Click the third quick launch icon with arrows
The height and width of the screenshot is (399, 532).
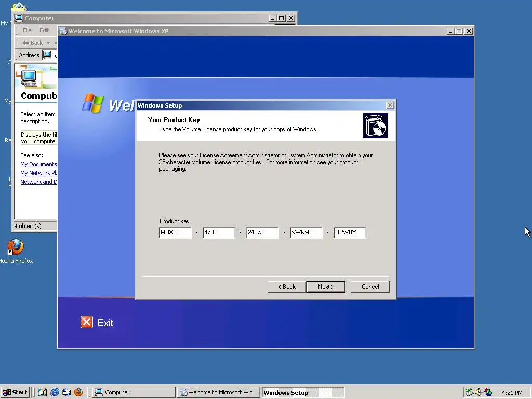(66, 392)
